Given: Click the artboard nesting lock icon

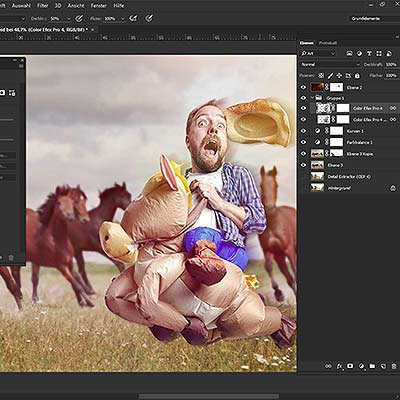Looking at the screenshot, I should coord(348,76).
